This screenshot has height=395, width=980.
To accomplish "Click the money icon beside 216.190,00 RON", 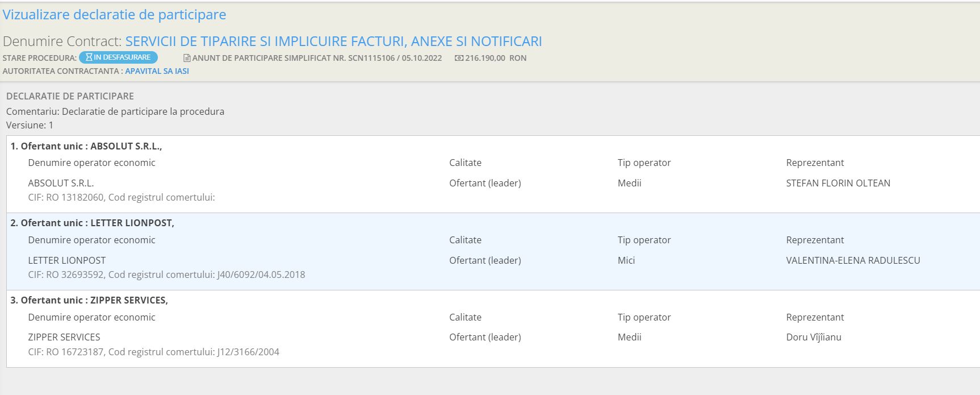I will (x=459, y=58).
